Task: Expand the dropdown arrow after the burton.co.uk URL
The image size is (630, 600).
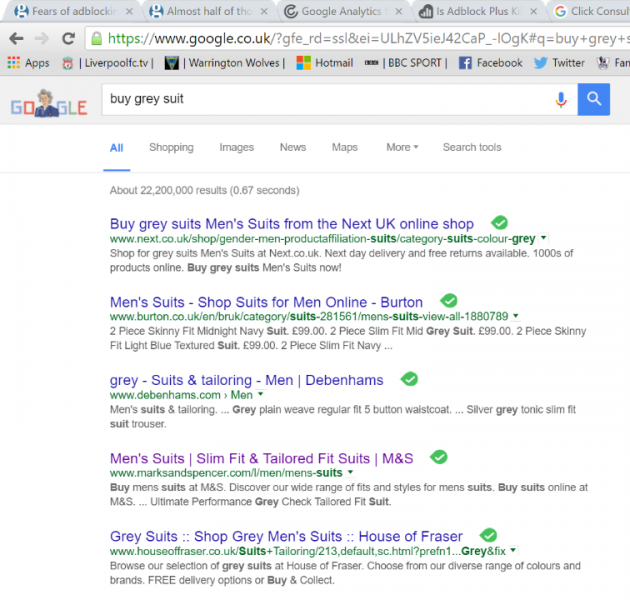Action: pyautogui.click(x=516, y=316)
